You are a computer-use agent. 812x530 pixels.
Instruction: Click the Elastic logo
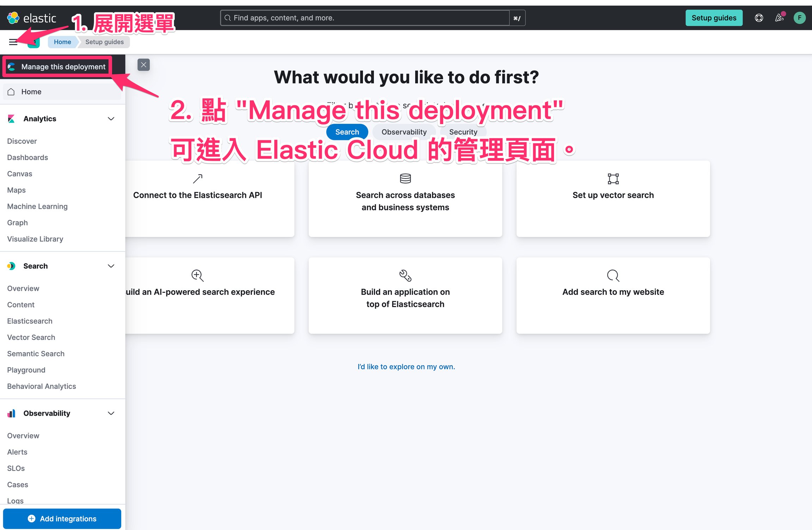32,18
